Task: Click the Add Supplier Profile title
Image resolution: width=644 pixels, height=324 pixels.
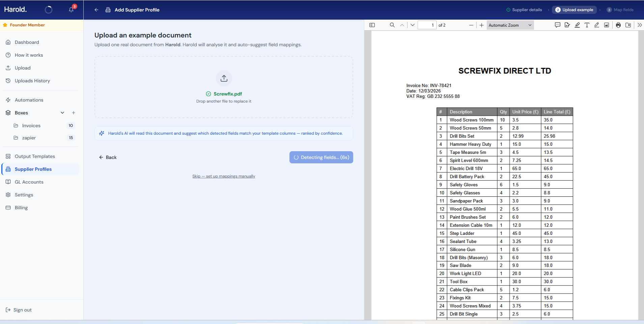Action: point(137,10)
